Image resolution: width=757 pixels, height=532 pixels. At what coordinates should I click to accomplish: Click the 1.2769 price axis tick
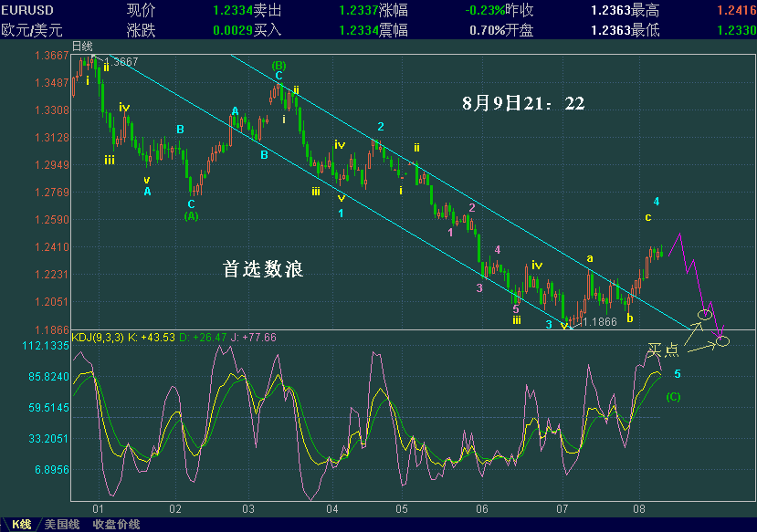[x=52, y=192]
